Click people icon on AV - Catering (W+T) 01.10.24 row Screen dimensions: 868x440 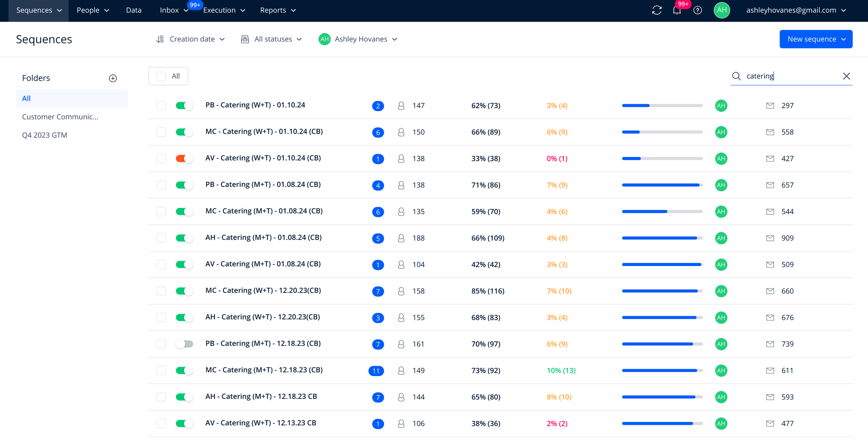[401, 159]
